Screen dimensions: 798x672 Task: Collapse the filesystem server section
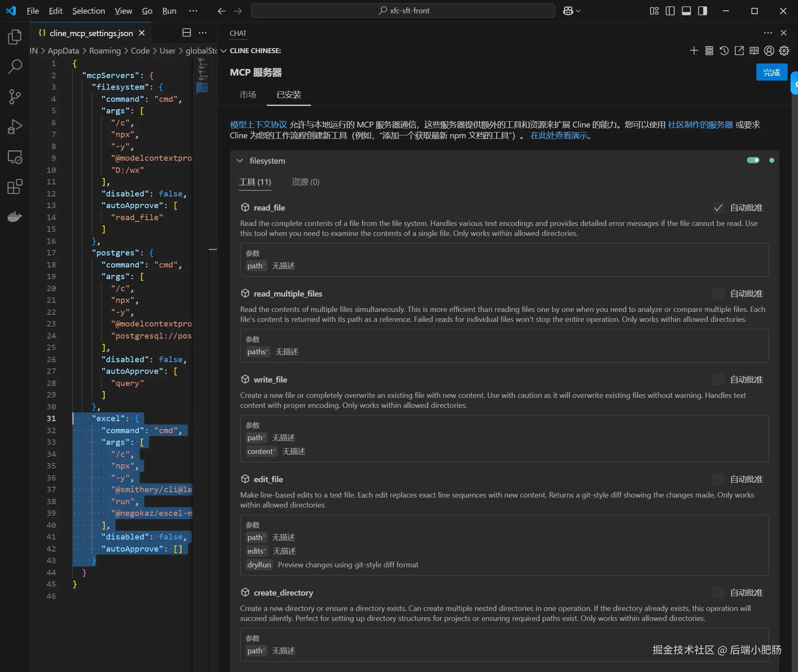240,161
